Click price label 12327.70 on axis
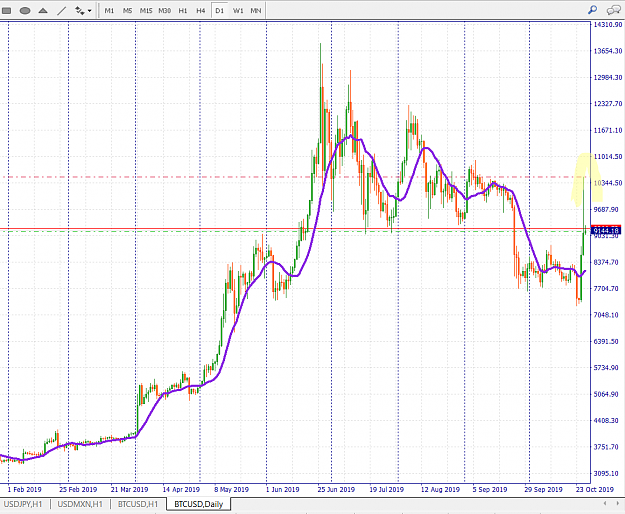Viewport: 625px width, 514px height. click(x=607, y=104)
